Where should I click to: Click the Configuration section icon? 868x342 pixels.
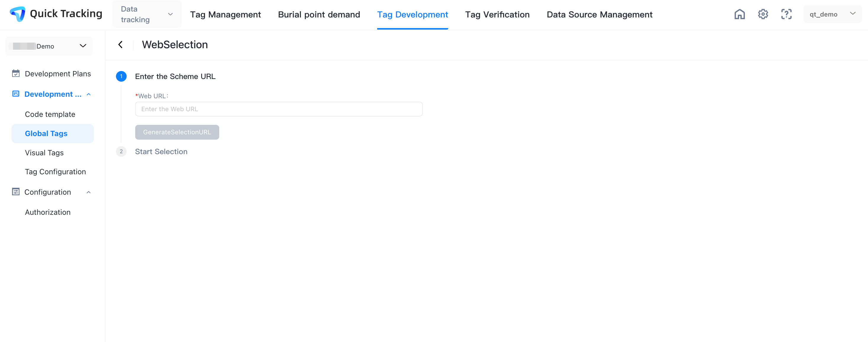[x=15, y=192]
